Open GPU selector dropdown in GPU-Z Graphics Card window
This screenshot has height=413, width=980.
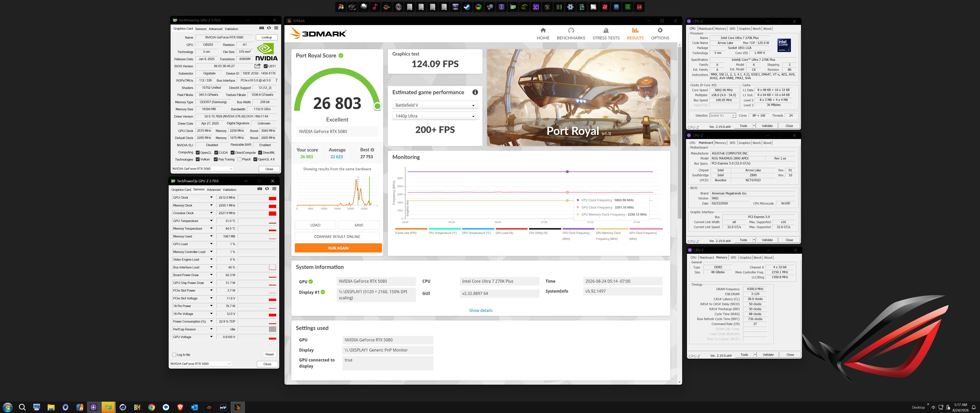coord(202,169)
